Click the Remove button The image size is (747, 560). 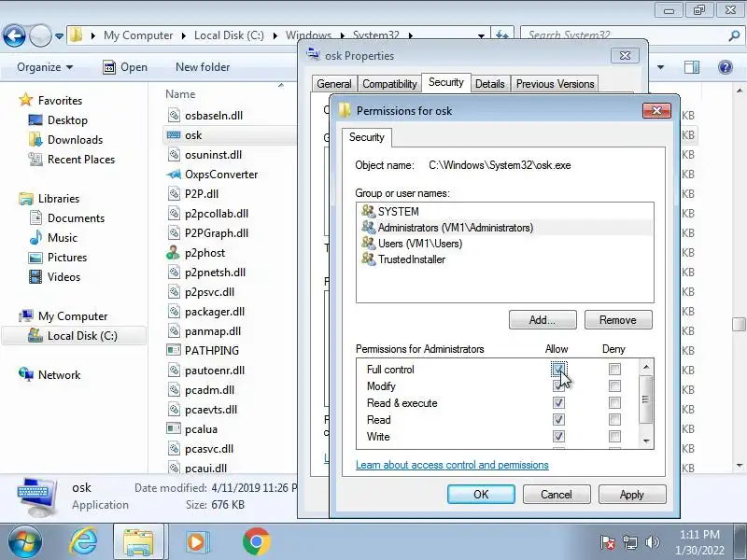pos(618,320)
